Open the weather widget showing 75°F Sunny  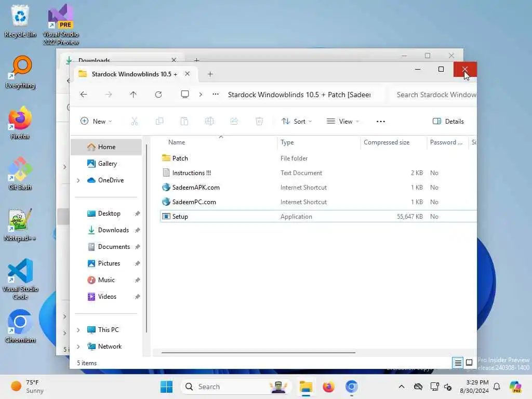27,387
